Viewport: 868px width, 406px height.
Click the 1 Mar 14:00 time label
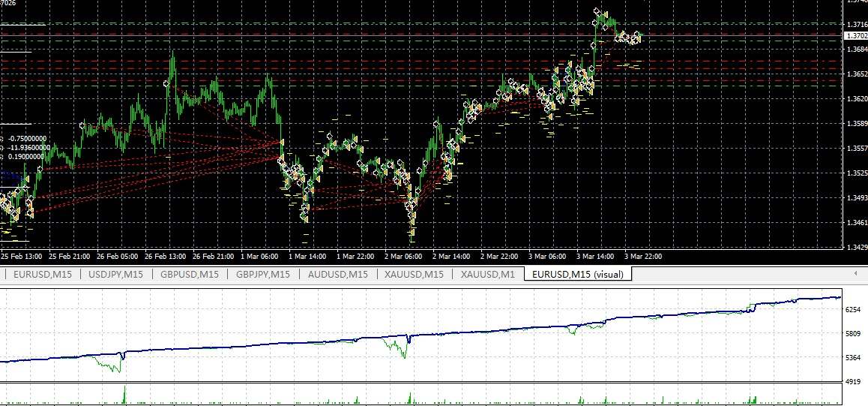point(307,257)
